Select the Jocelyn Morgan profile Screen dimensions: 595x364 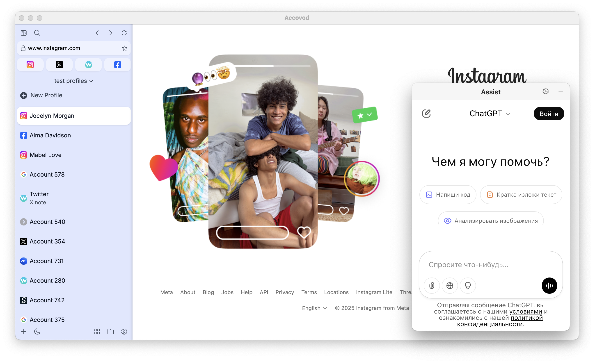click(74, 116)
